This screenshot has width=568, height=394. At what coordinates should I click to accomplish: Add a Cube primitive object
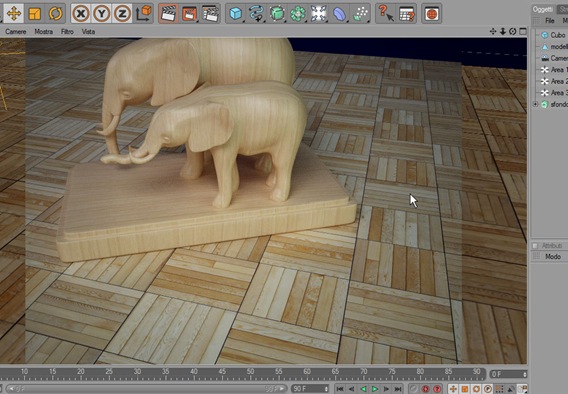point(235,14)
